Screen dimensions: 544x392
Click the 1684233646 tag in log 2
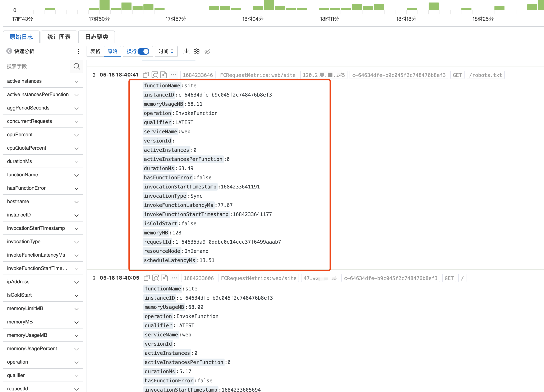point(198,75)
